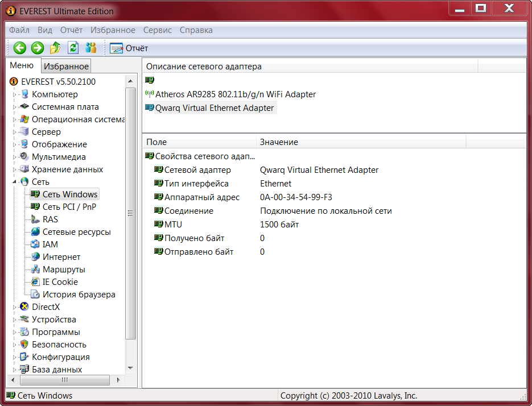The height and width of the screenshot is (406, 532).
Task: Click the users icon in toolbar
Action: coord(90,48)
